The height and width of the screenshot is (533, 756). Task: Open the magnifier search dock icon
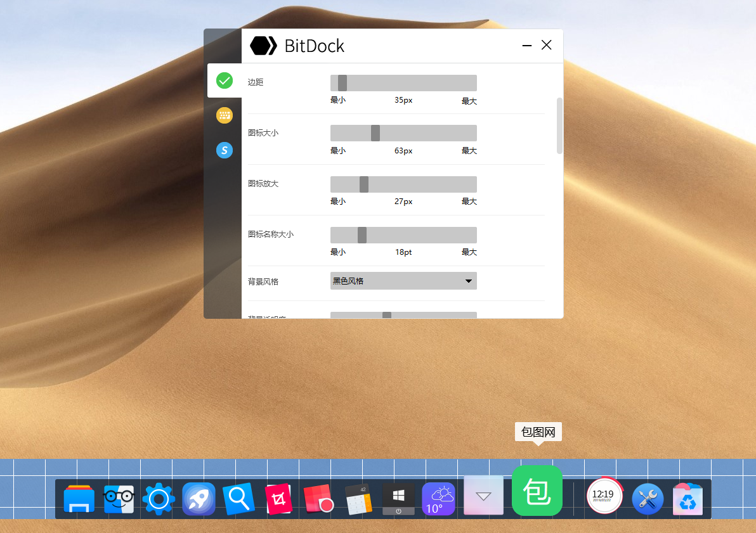point(238,498)
